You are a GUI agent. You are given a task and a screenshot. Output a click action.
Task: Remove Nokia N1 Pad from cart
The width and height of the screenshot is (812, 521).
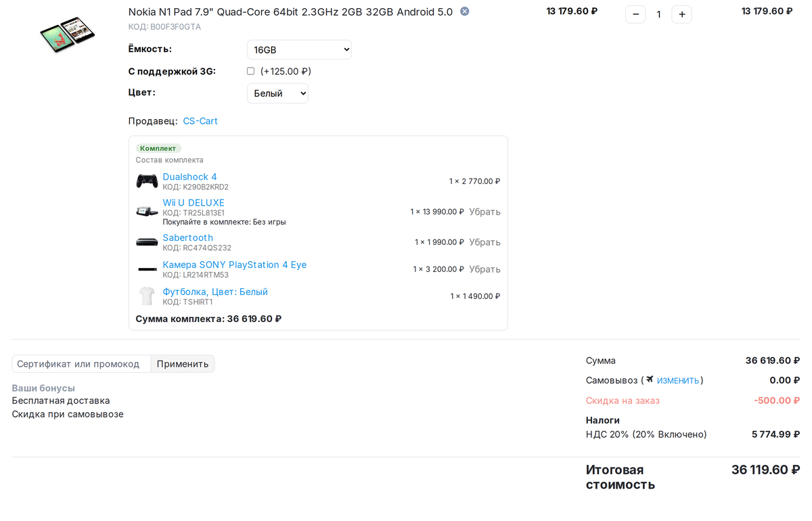coord(464,12)
